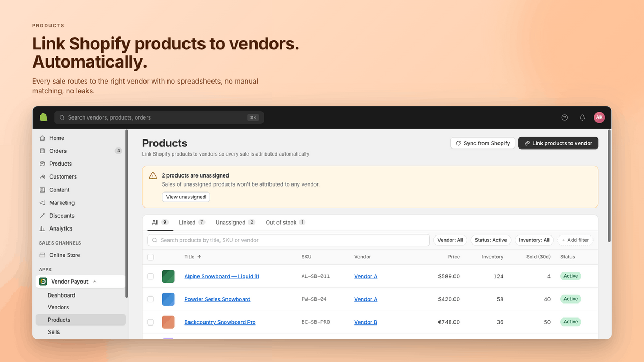Click the Analytics bar chart icon

42,228
